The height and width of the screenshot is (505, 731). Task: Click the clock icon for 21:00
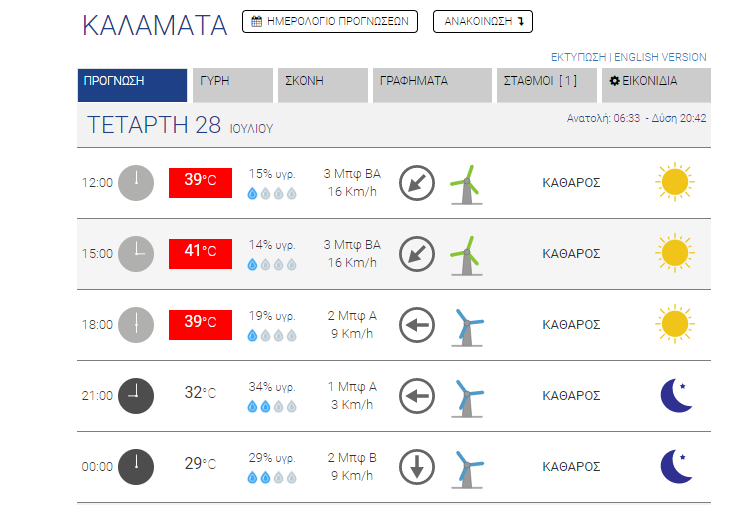[x=136, y=395]
